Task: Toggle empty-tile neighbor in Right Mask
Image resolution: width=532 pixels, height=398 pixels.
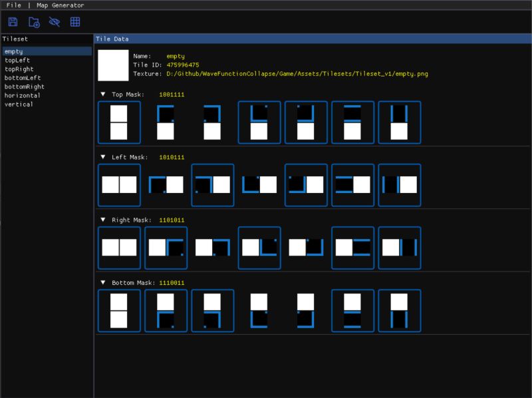Action: tap(119, 248)
